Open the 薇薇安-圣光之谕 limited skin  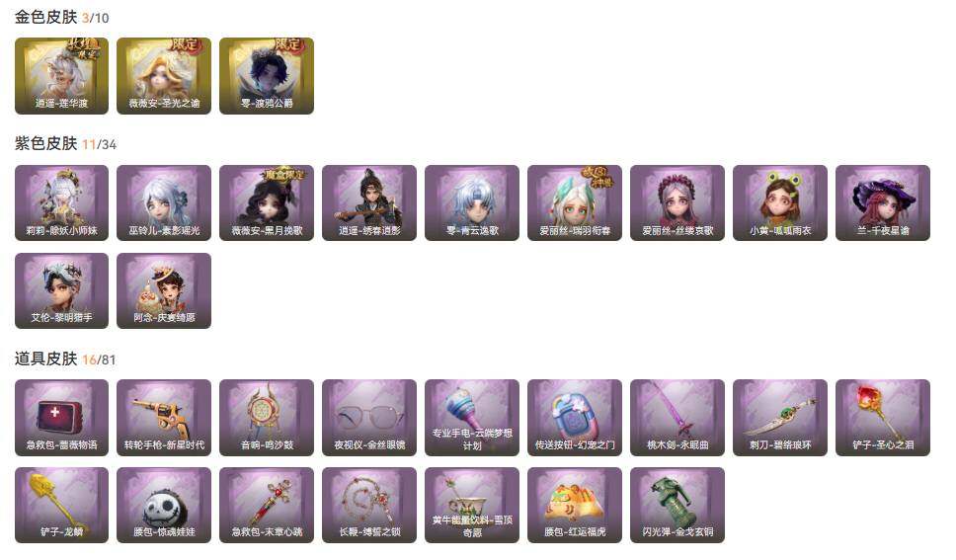click(x=164, y=76)
